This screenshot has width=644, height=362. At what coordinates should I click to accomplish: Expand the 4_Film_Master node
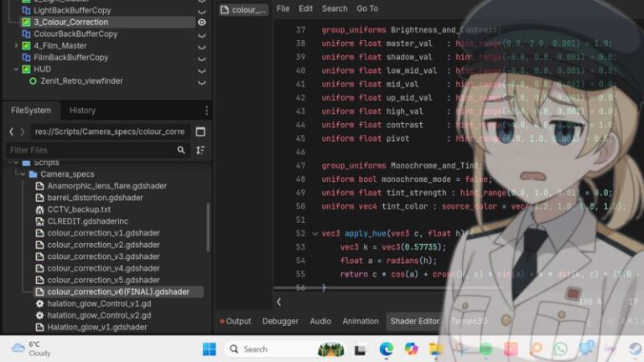pyautogui.click(x=16, y=45)
